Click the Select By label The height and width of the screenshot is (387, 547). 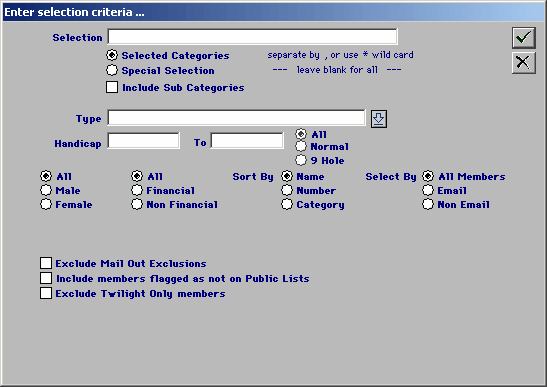pyautogui.click(x=391, y=177)
